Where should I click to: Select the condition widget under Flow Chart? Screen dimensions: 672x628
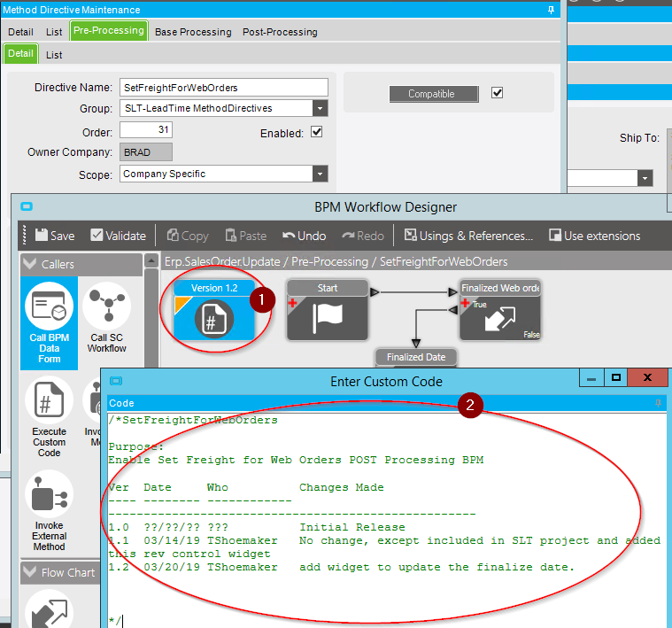tap(50, 609)
